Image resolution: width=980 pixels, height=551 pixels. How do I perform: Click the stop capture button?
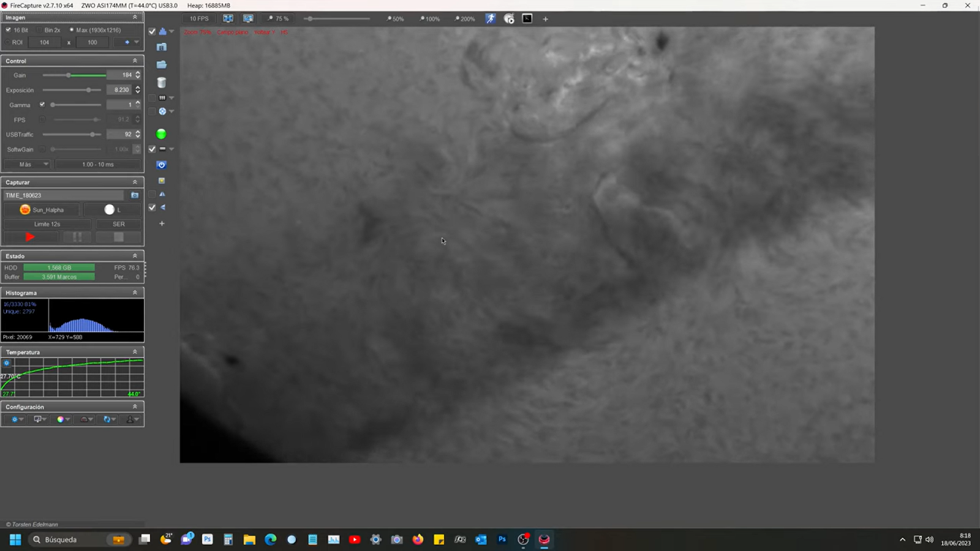(x=118, y=237)
